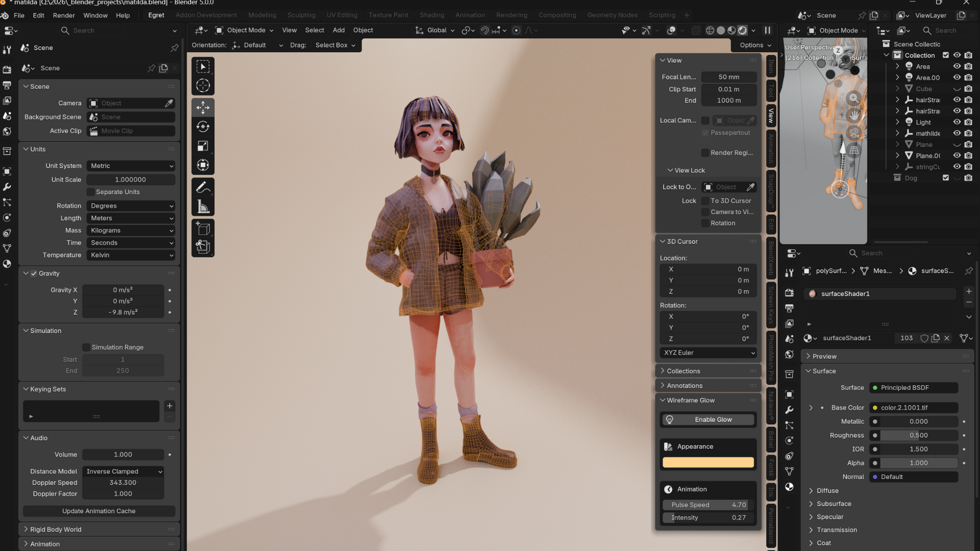Enable the Separate Units checkbox
This screenshot has height=551, width=980.
[x=90, y=192]
